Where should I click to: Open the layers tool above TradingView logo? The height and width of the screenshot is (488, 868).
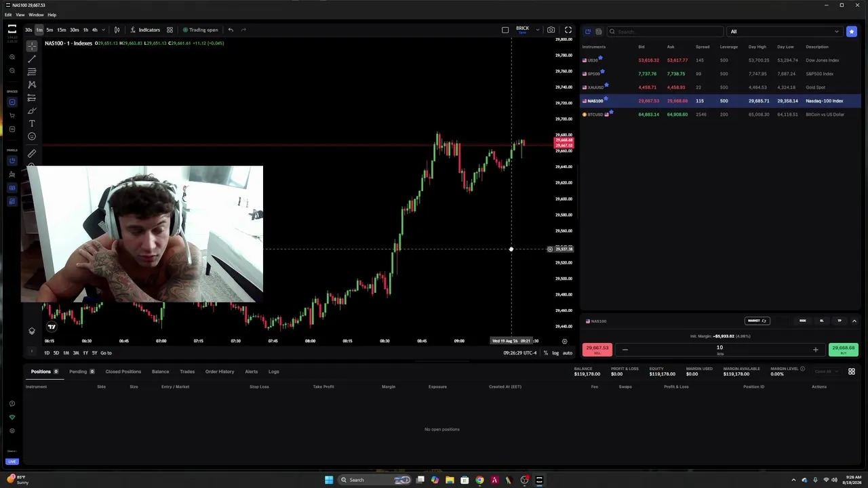click(32, 331)
